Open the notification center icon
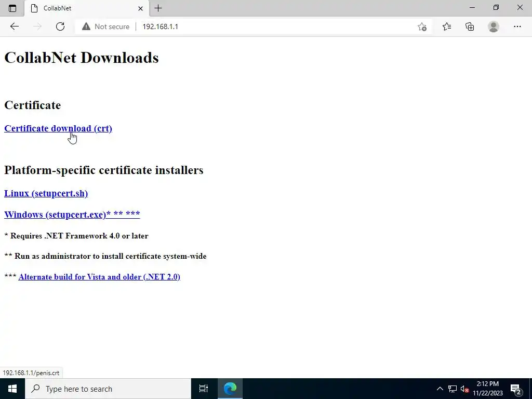Image resolution: width=532 pixels, height=399 pixels. (x=516, y=389)
